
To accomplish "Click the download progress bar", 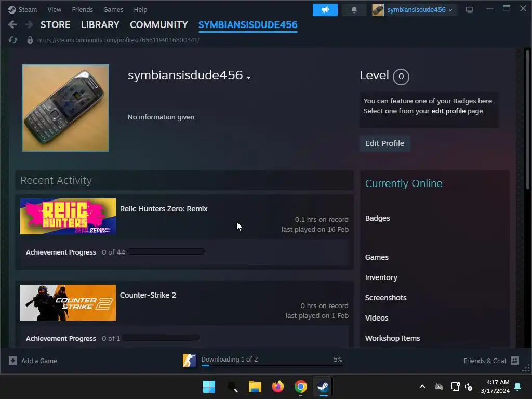I will [x=272, y=365].
